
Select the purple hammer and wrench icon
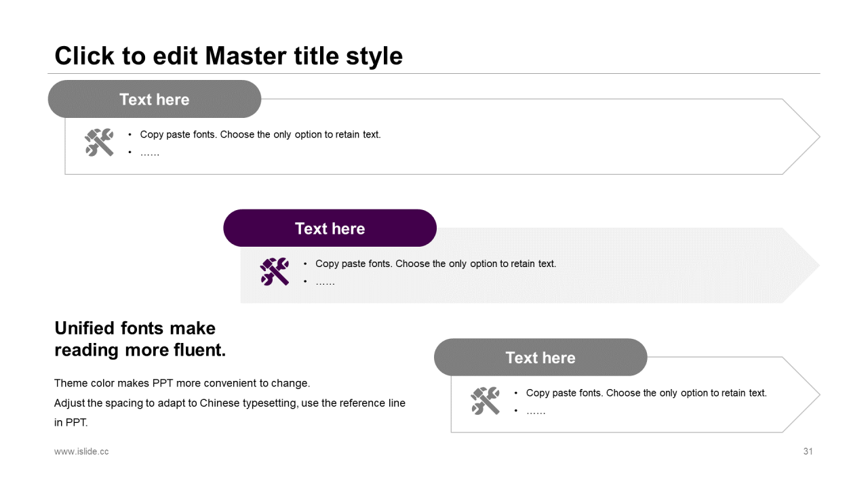pyautogui.click(x=275, y=272)
